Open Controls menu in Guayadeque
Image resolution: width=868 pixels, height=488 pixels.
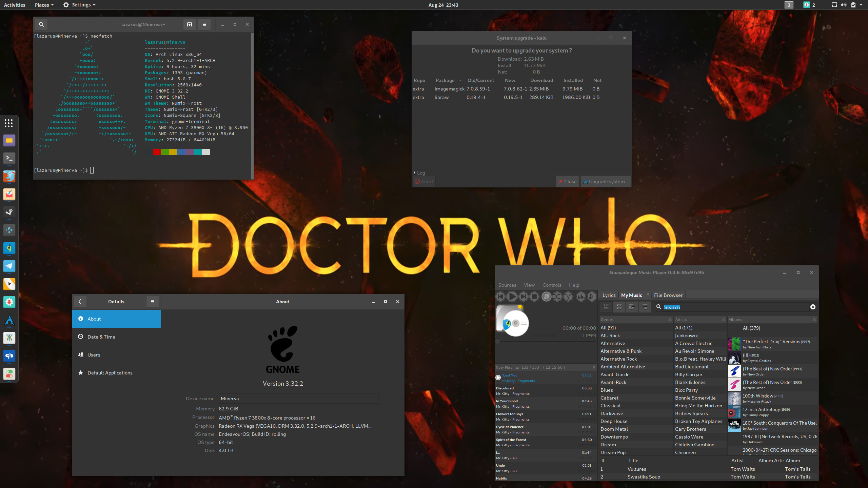pos(552,285)
